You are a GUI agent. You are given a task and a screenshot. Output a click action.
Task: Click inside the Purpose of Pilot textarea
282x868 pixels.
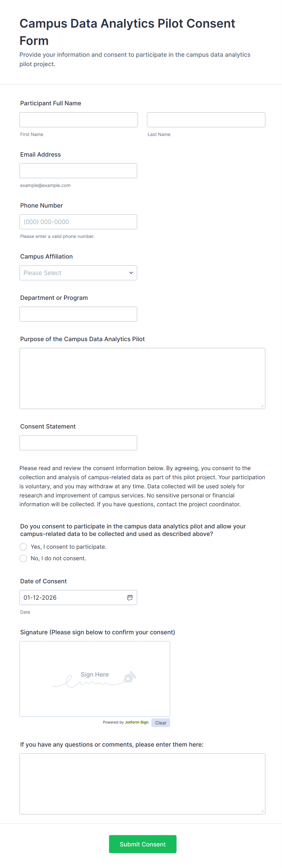tap(142, 378)
